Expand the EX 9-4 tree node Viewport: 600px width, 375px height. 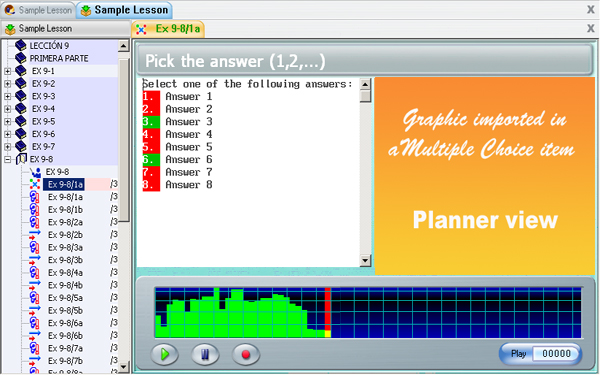pos(7,109)
